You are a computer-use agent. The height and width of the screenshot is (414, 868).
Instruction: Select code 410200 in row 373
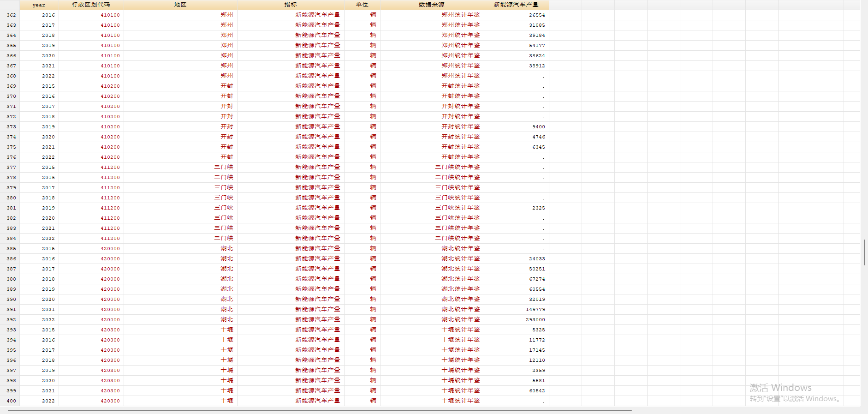tap(110, 127)
